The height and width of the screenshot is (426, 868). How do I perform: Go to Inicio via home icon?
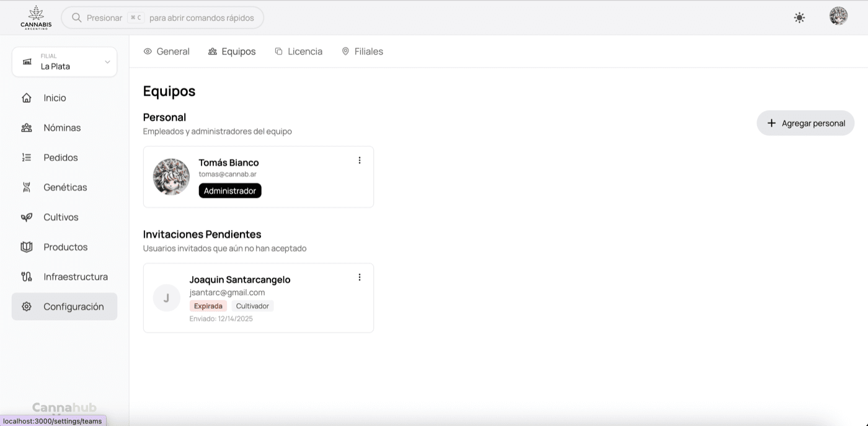coord(27,98)
